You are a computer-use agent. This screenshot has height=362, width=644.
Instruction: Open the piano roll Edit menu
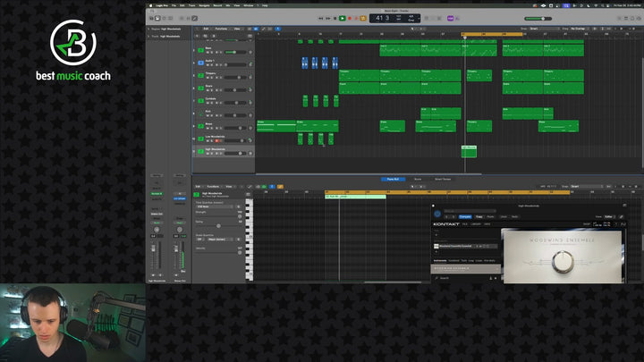(198, 186)
